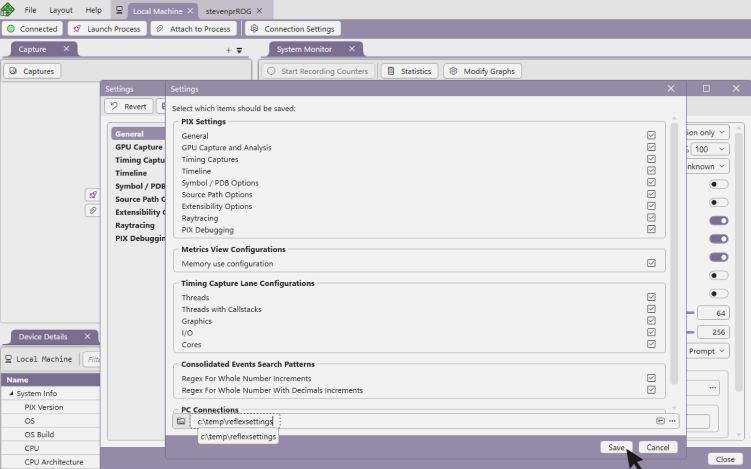
Task: Expand the System Info tree node
Action: click(x=10, y=393)
